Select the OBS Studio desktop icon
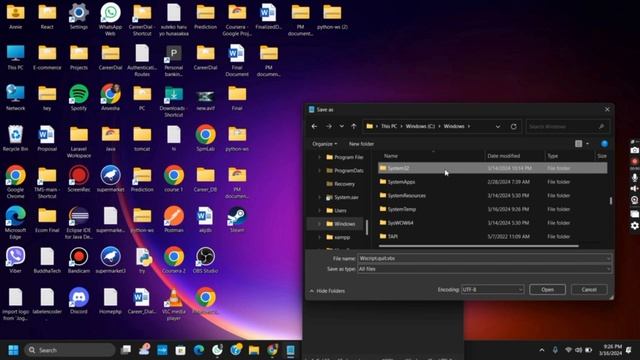640x360 pixels. 205,260
